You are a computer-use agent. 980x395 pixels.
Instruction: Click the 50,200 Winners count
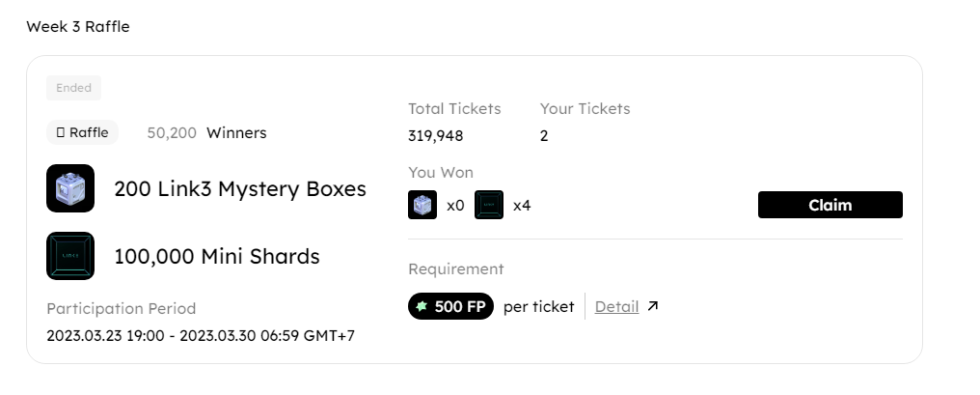206,132
